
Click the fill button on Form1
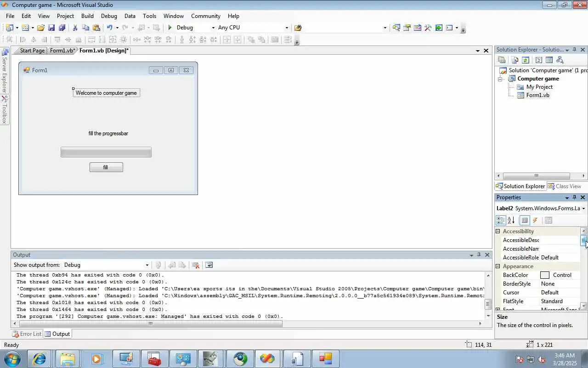106,167
